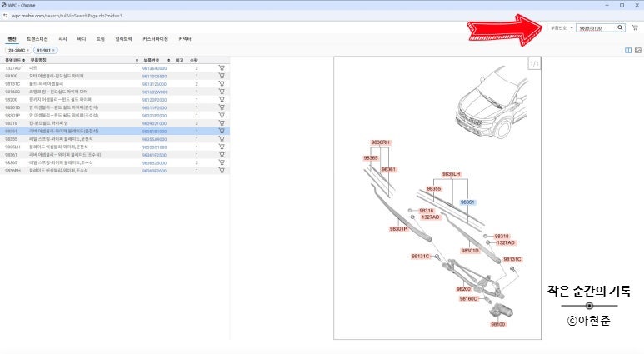Select 98301P label in the diagram
Screen dimensions: 644x354
point(398,229)
